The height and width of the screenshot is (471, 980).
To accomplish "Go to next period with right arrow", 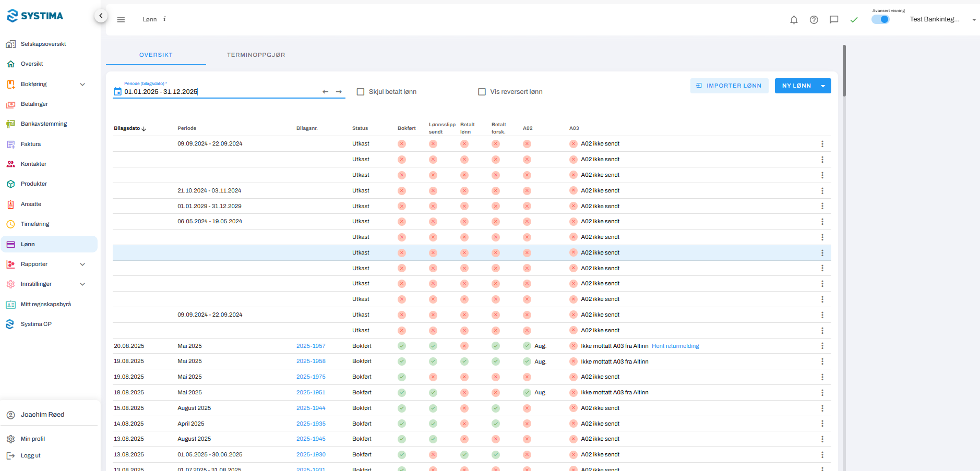I will click(x=339, y=92).
